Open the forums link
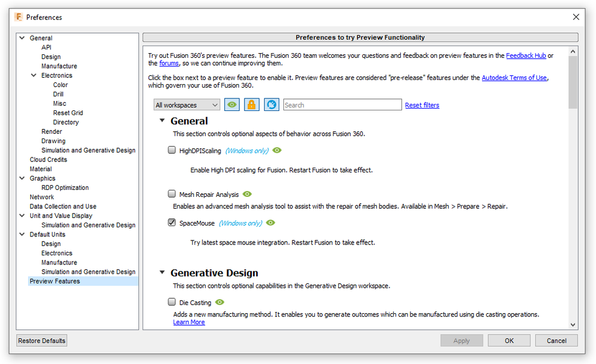This screenshot has height=364, width=596. (169, 63)
